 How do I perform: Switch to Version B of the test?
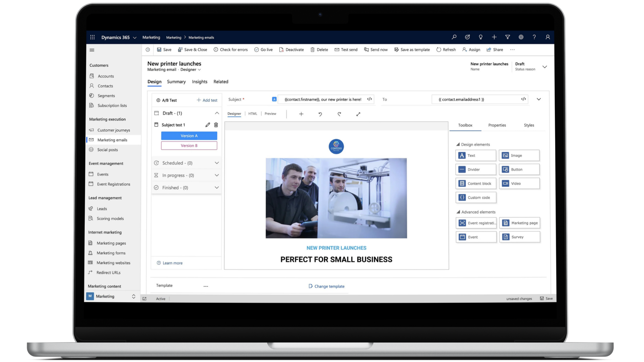coord(189,146)
